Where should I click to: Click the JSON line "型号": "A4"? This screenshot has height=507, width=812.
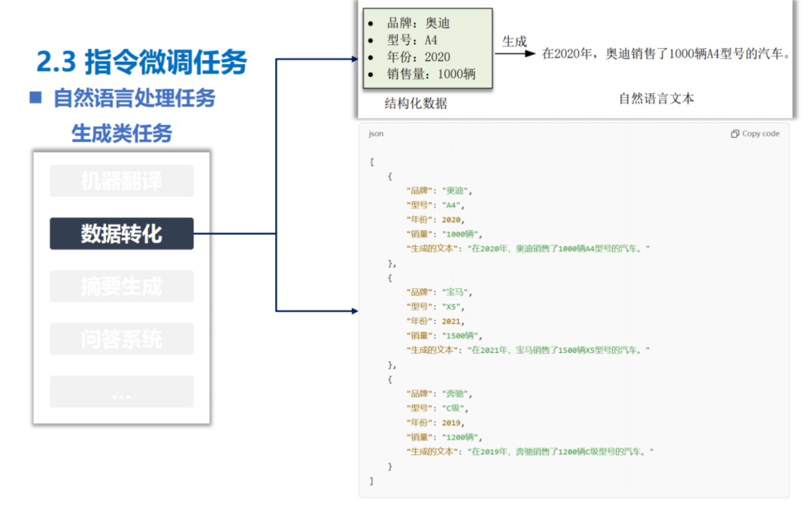(435, 205)
